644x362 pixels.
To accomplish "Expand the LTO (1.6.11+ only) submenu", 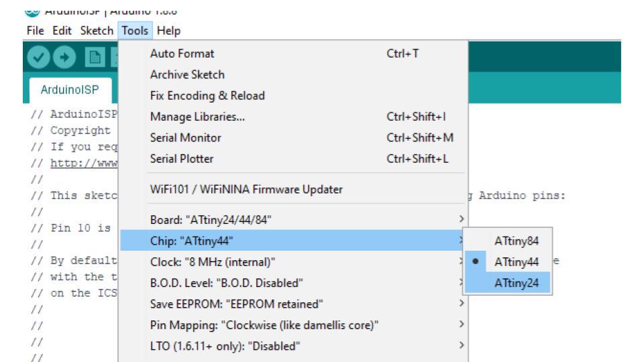I will [x=294, y=346].
